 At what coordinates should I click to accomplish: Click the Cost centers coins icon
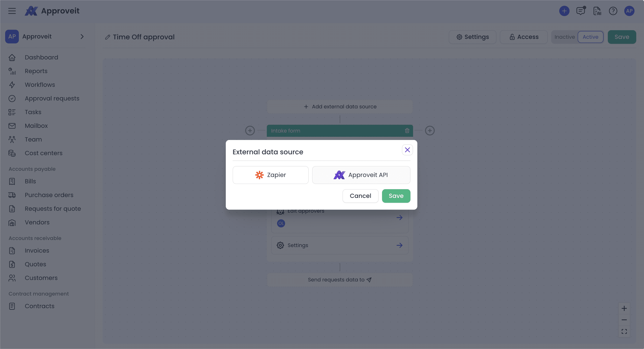click(12, 153)
